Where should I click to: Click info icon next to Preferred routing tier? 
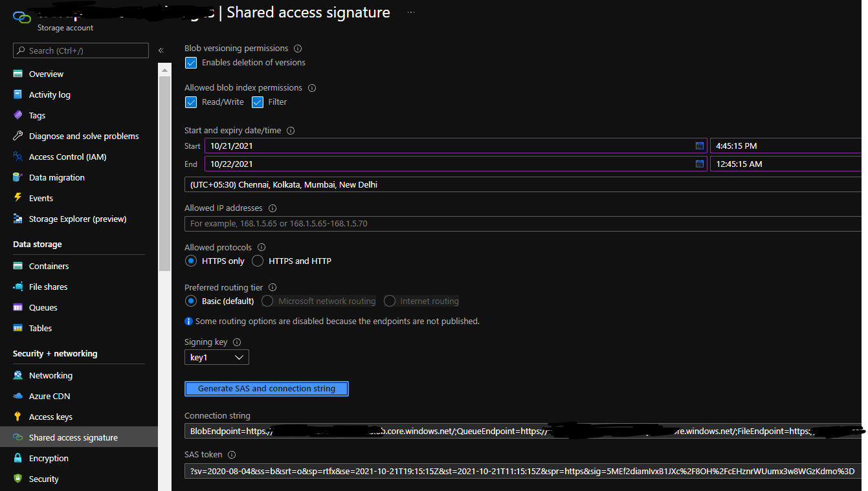pyautogui.click(x=273, y=287)
